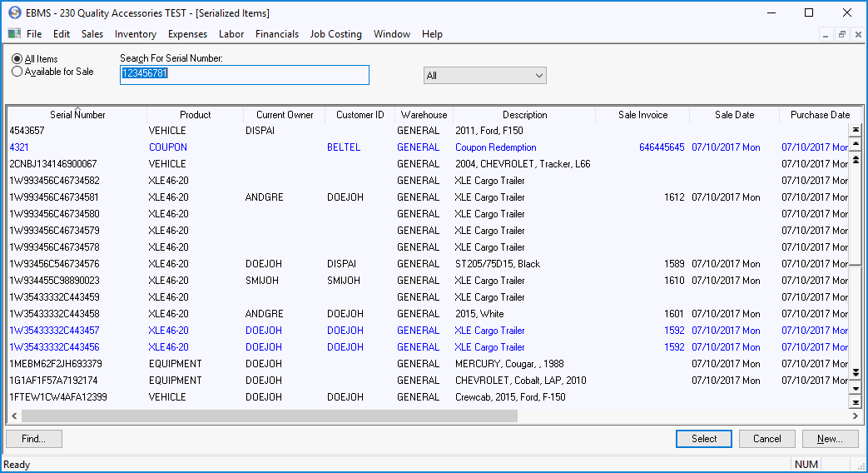Click the document icon left of File menu
The height and width of the screenshot is (473, 868).
tap(14, 34)
